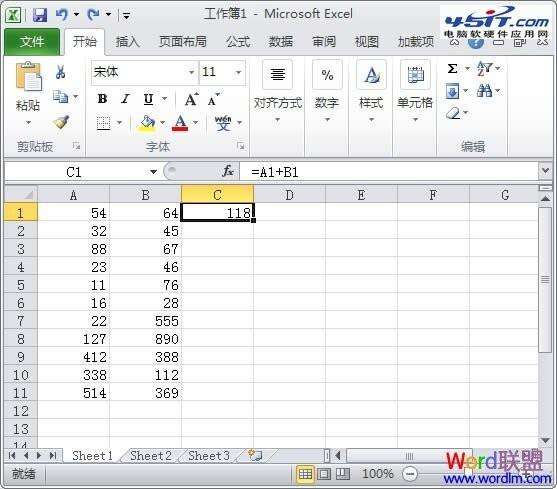The height and width of the screenshot is (489, 557).
Task: Click the Sort and Filter icon
Action: (x=484, y=68)
